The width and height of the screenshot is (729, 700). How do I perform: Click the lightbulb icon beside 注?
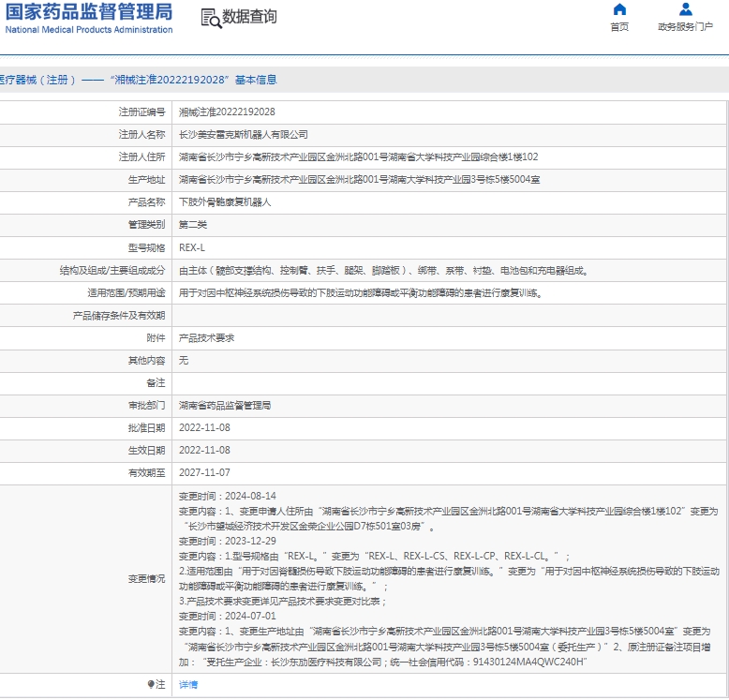point(151,684)
